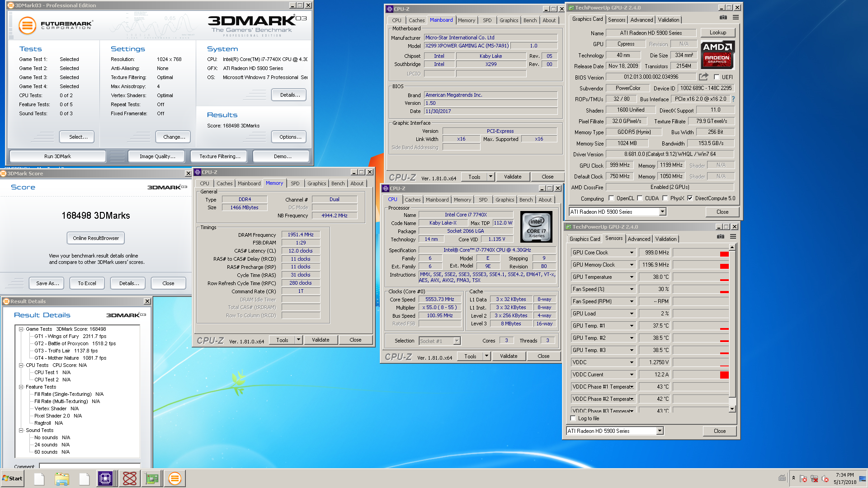Close the 3DMark Score window
Viewport: 868px width, 488px height.
189,174
